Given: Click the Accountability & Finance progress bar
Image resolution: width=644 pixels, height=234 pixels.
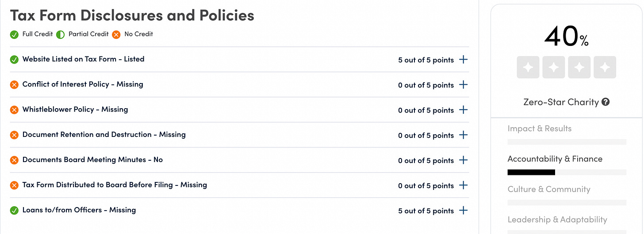Looking at the screenshot, I should coord(567,172).
